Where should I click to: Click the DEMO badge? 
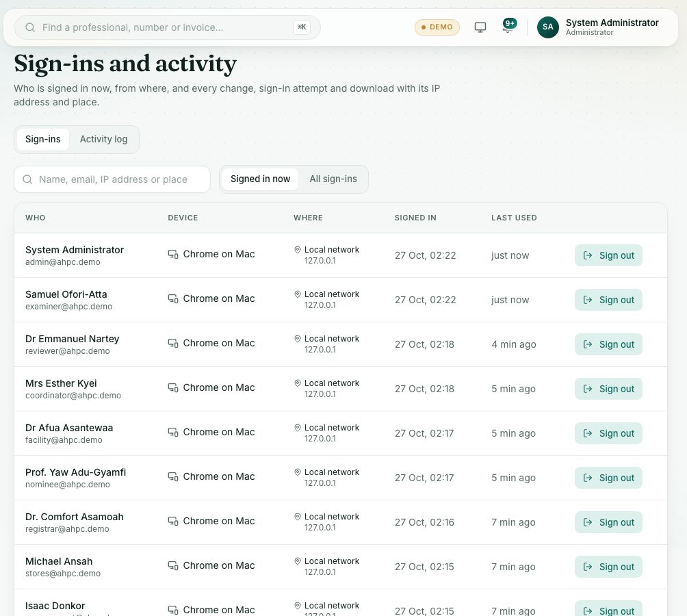[x=437, y=27]
